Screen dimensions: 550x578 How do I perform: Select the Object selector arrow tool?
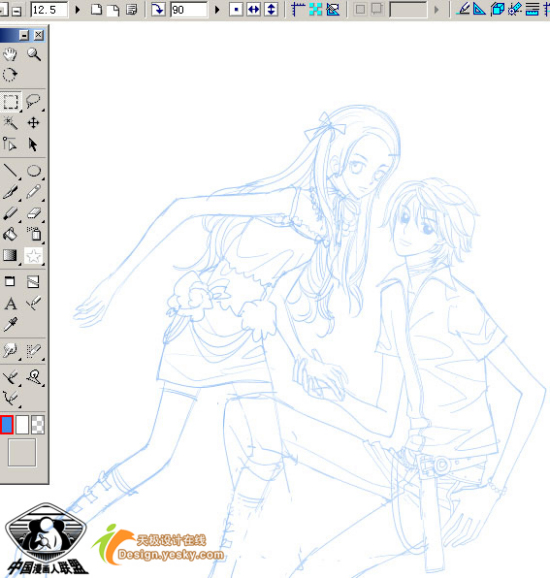click(x=34, y=144)
